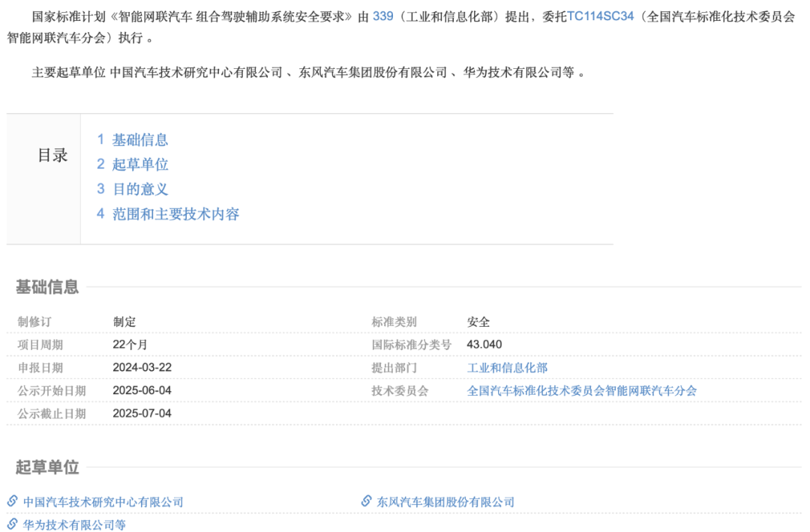Open 全国汽车标准化技术委员会智能网联汽车分会 link
810x532 pixels.
(x=581, y=390)
